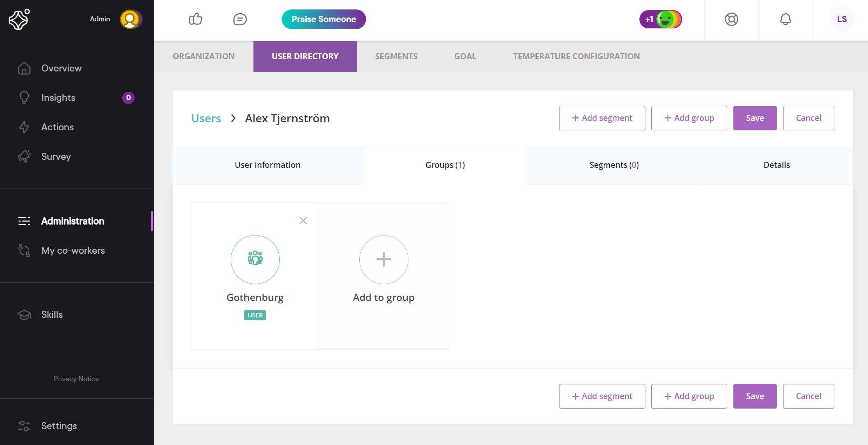Screen dimensions: 868x445
Task: Click the top Add segment button
Action: [x=602, y=118]
